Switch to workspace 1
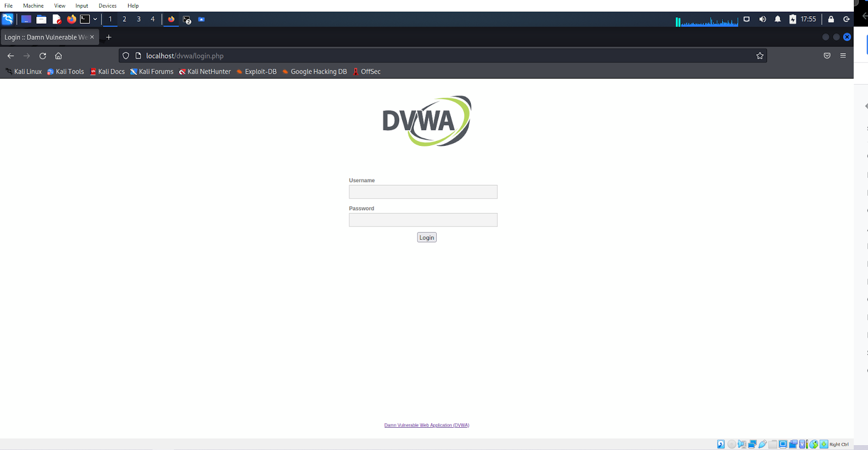 (x=110, y=19)
